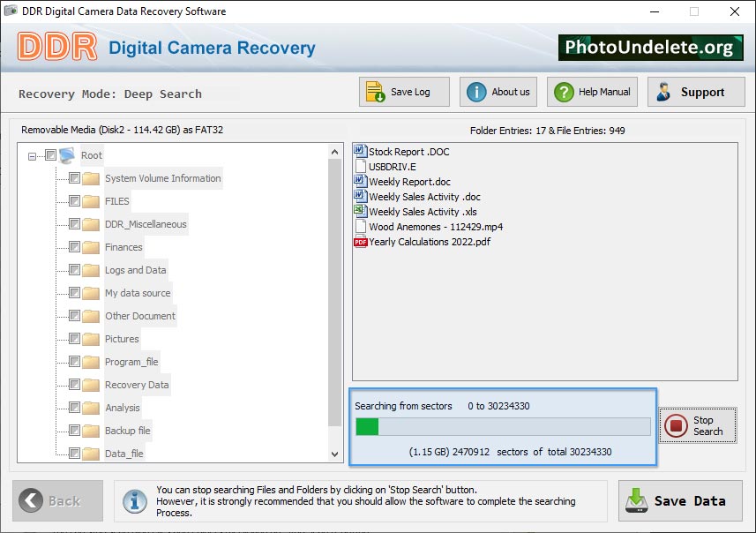Screen dimensions: 756x533
Task: Click the folder icon for DDR_Miscellaneous
Action: click(x=91, y=224)
